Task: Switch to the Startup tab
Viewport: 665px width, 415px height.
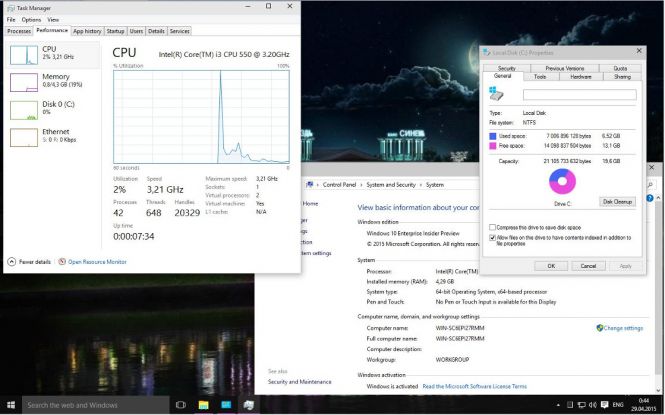Action: (115, 31)
